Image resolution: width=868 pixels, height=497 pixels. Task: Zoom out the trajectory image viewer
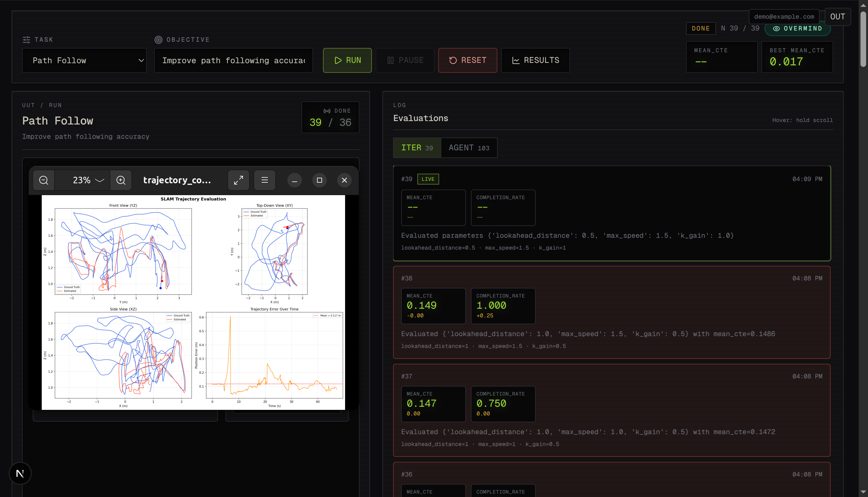pyautogui.click(x=44, y=180)
